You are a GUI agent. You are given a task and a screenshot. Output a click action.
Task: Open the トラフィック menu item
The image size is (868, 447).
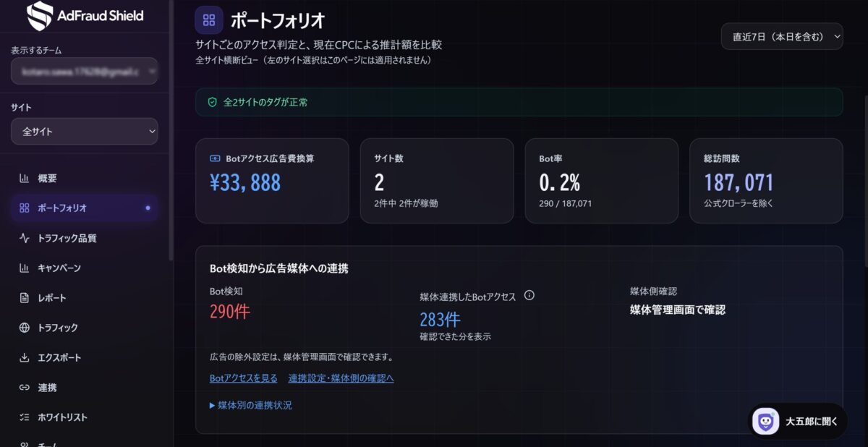pos(85,328)
